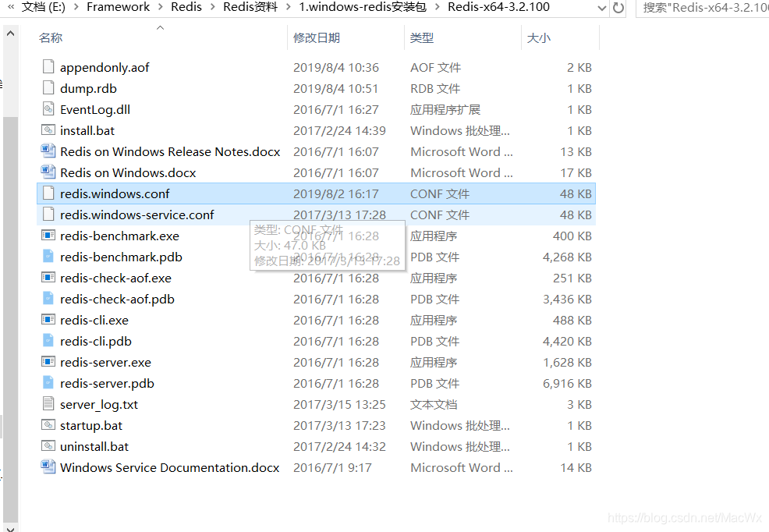Click the 2019/8/4 10:51 date of dump.rdb

335,89
